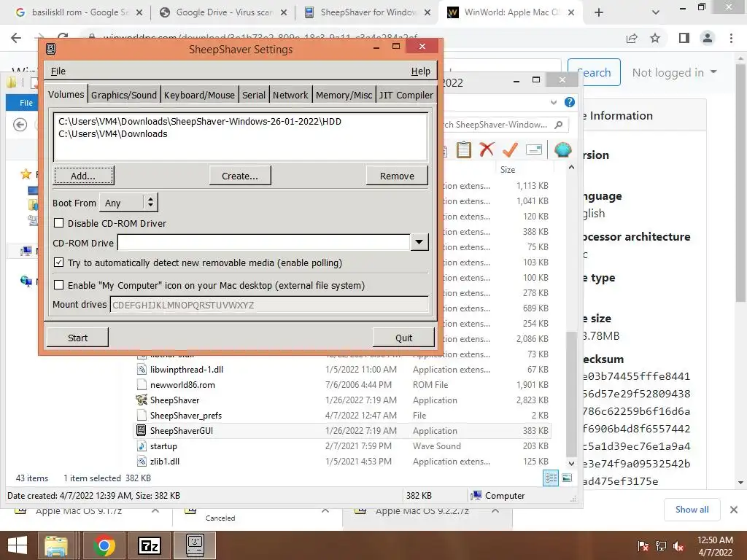Click the Size column header
This screenshot has height=560, width=747.
click(508, 169)
